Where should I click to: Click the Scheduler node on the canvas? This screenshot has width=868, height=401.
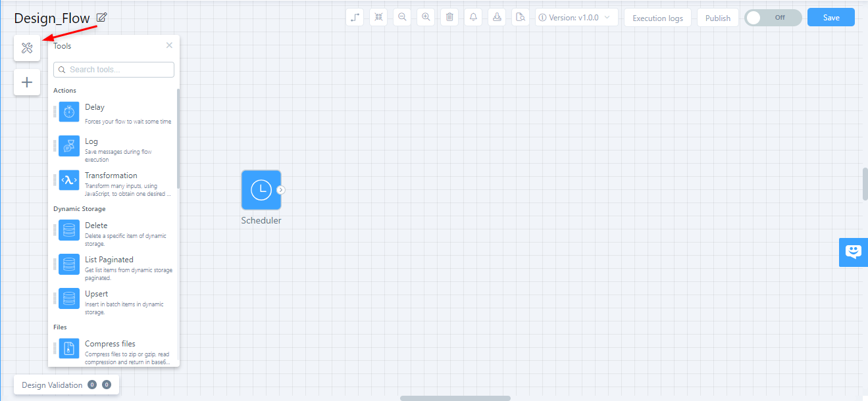coord(261,189)
